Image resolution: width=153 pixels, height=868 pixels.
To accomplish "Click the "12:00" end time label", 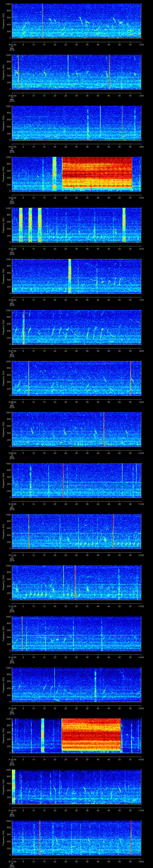I will click(141, 555).
